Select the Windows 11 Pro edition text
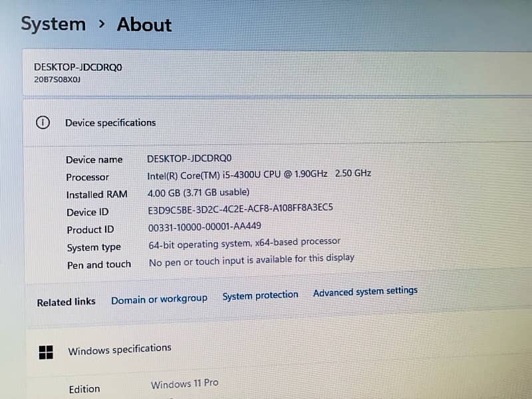This screenshot has width=532, height=399. 185,384
